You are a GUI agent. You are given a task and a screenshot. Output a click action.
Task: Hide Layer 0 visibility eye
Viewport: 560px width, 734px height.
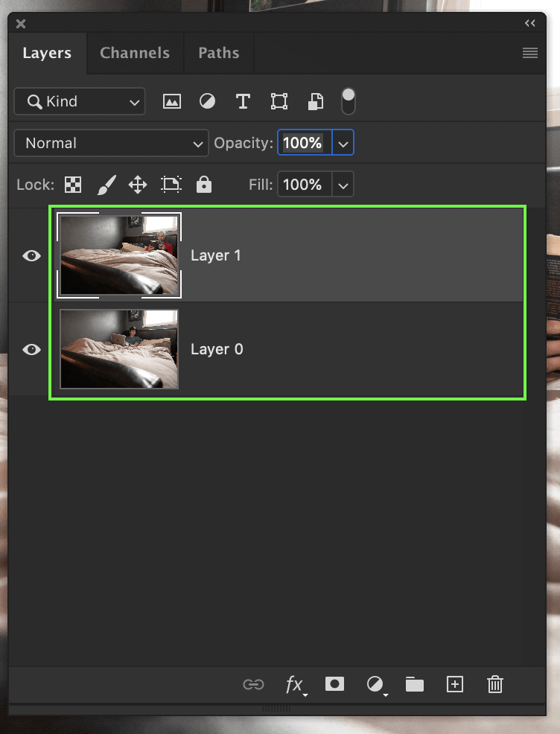31,350
